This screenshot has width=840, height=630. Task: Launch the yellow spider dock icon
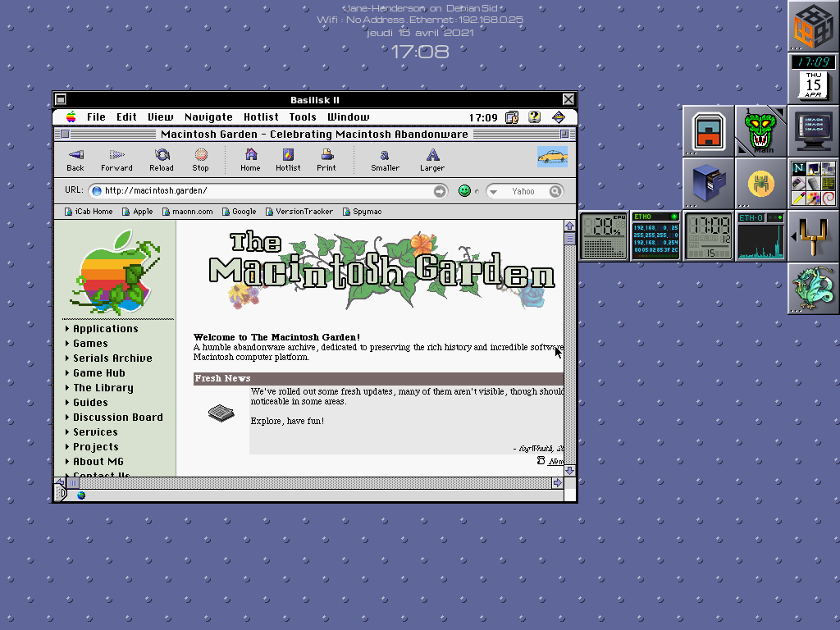click(760, 185)
